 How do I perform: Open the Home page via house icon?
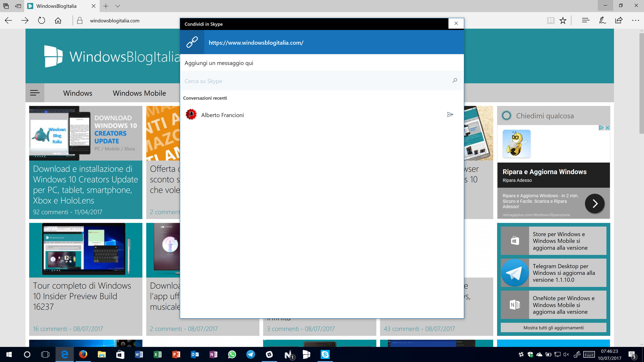coord(58,20)
